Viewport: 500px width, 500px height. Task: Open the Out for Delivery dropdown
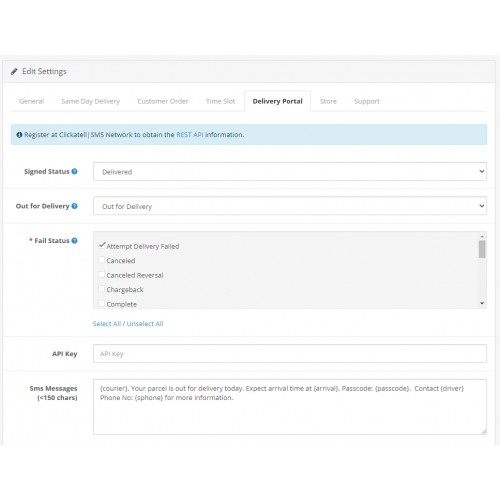[290, 206]
